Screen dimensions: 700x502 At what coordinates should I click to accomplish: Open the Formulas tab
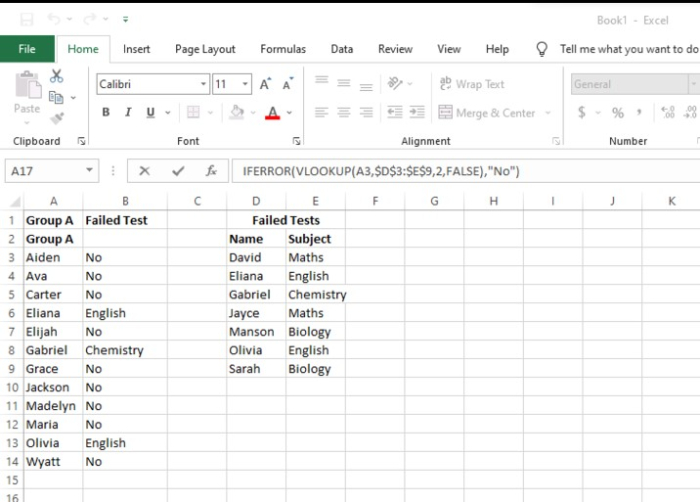tap(283, 49)
